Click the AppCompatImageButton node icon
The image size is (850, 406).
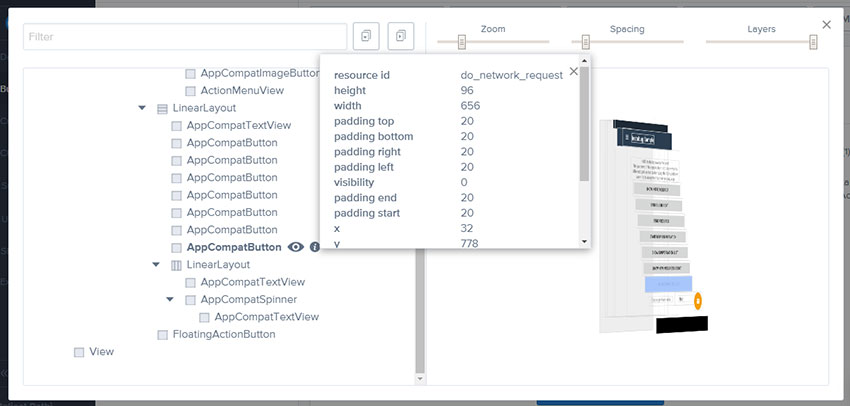point(190,74)
